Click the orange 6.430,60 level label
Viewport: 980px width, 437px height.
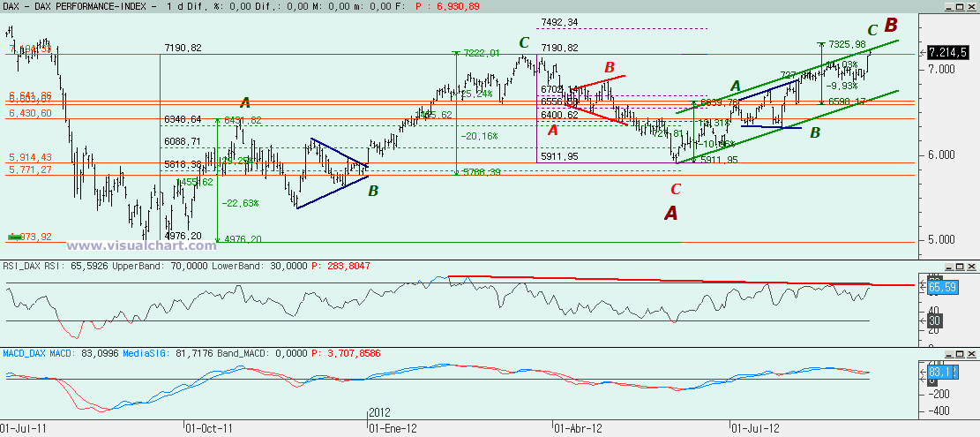31,112
